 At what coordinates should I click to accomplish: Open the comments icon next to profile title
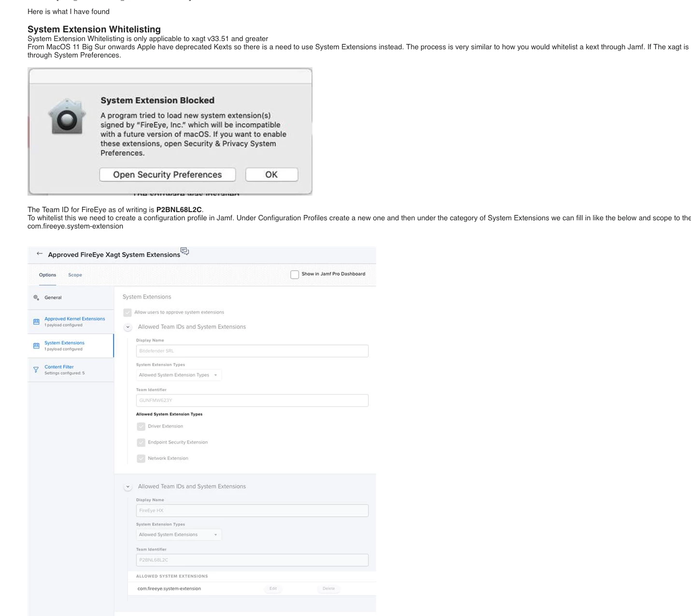(x=184, y=251)
